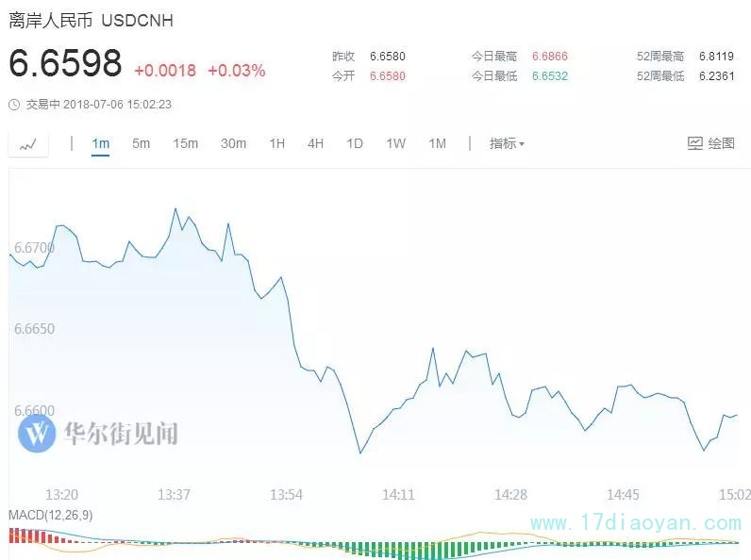Switch to the 5m timeframe
751x560 pixels.
[x=141, y=143]
